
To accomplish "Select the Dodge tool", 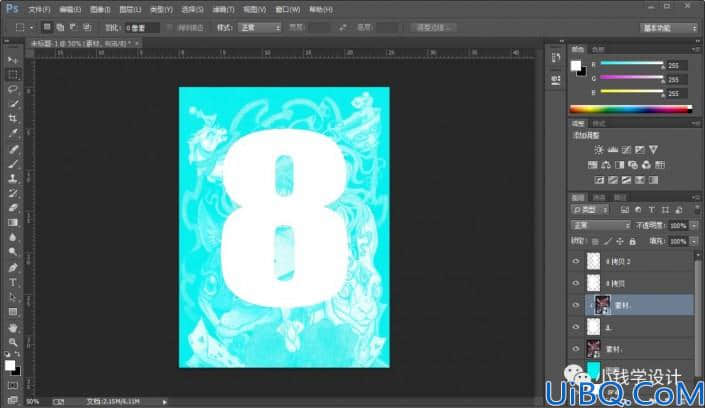I will [13, 252].
